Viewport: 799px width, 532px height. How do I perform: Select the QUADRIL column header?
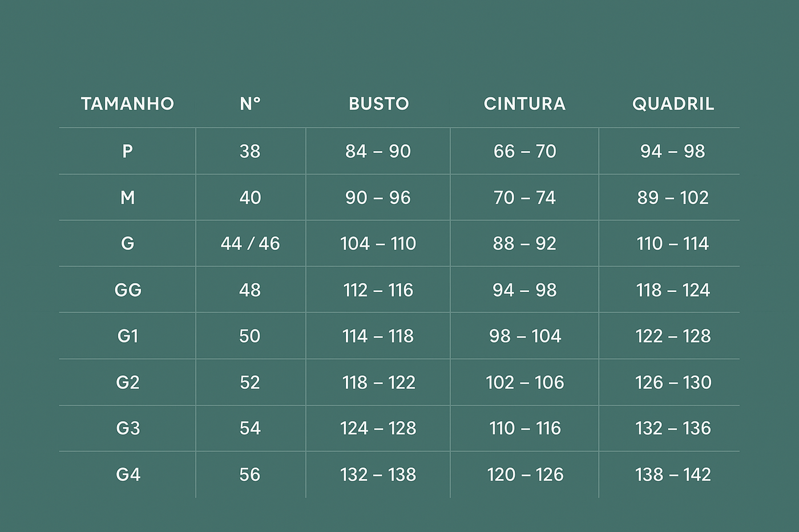pyautogui.click(x=673, y=104)
